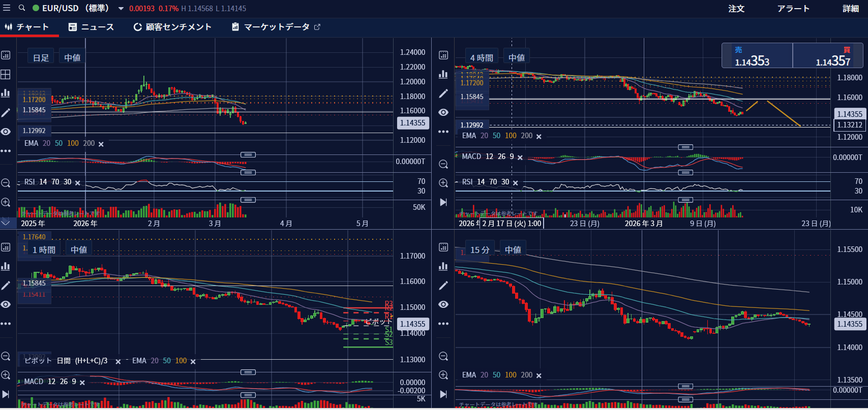This screenshot has height=410, width=868.
Task: Jump to the latest bar on the 15-minute chart
Action: [443, 394]
